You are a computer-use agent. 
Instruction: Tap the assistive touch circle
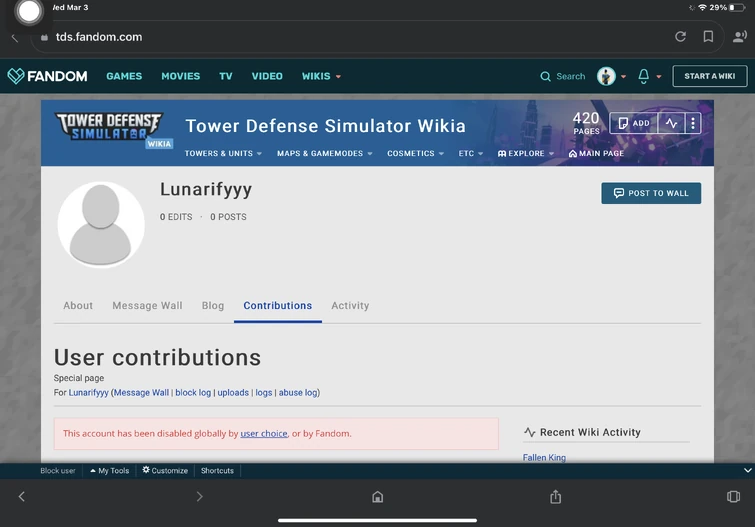pyautogui.click(x=29, y=12)
